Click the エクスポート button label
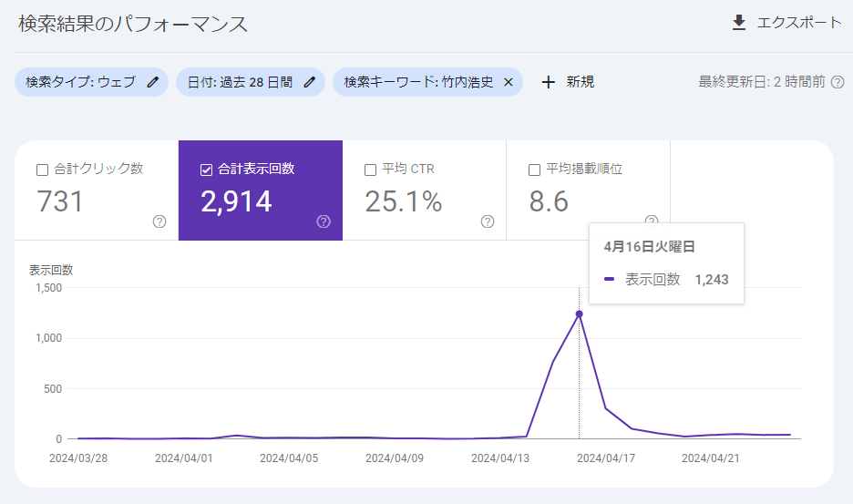Image resolution: width=853 pixels, height=504 pixels. [x=798, y=23]
